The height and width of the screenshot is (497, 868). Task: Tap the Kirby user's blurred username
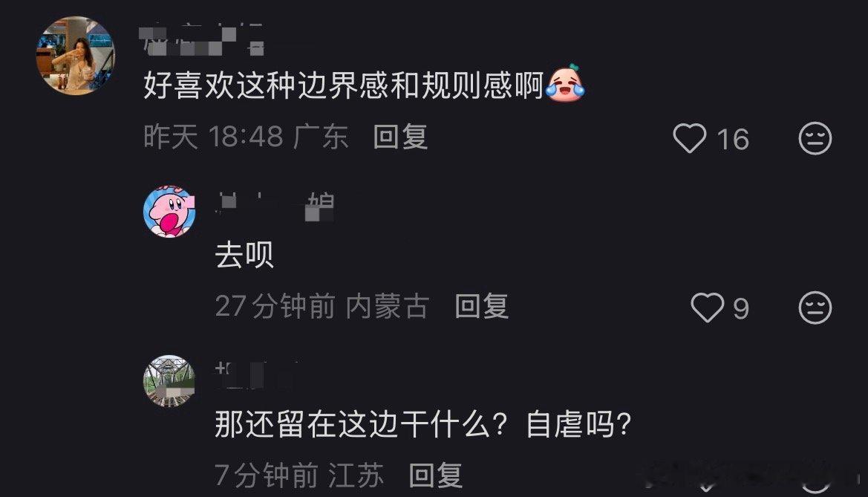275,207
